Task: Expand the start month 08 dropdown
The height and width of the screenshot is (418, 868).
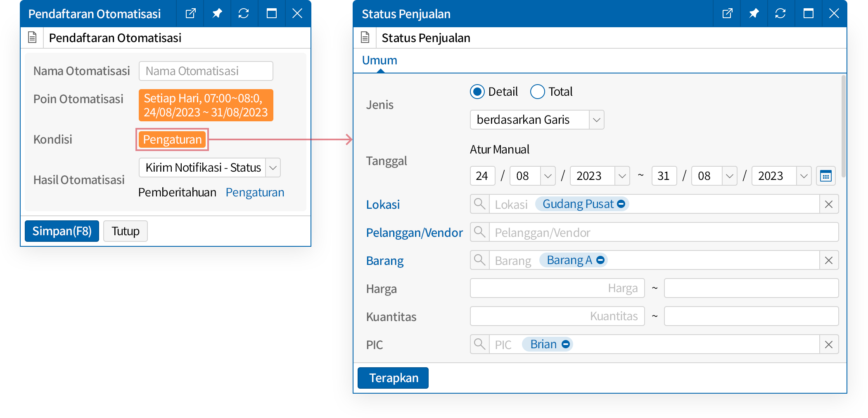Action: point(548,176)
